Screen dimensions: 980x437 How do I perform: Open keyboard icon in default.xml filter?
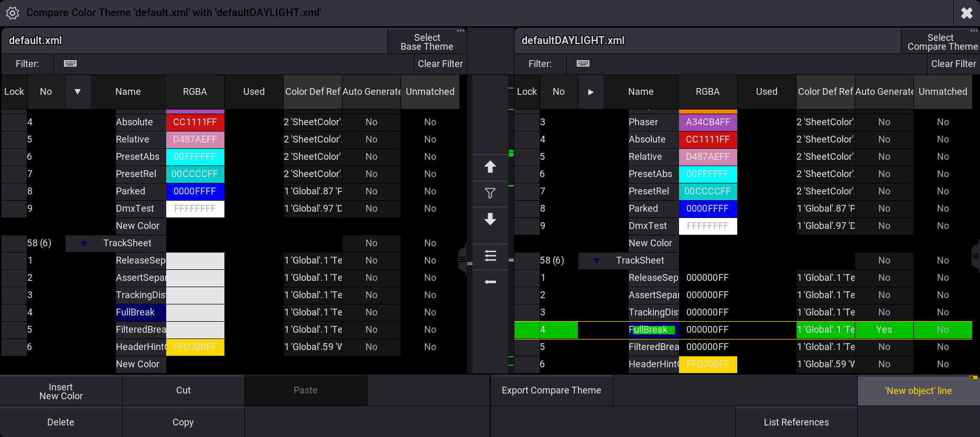tap(70, 63)
